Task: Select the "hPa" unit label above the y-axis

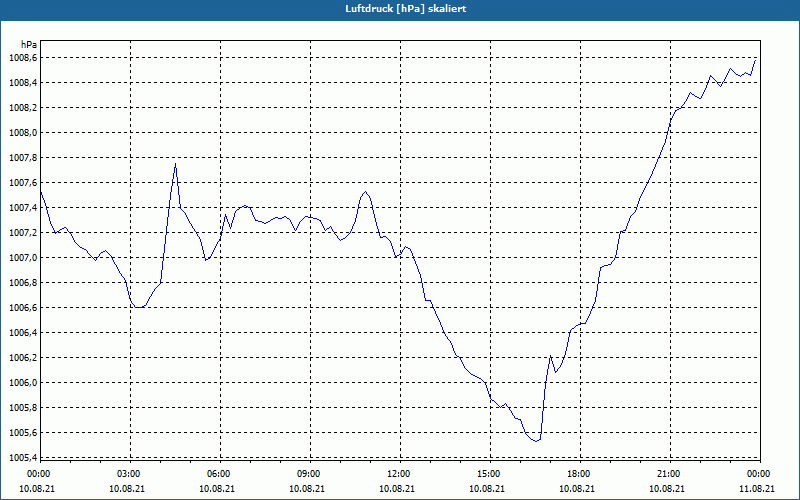Action: point(29,45)
